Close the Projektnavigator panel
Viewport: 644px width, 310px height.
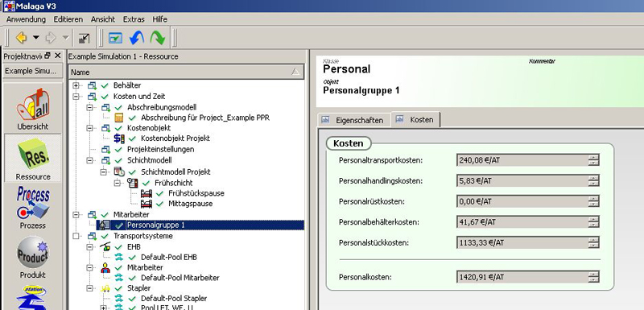click(x=57, y=56)
